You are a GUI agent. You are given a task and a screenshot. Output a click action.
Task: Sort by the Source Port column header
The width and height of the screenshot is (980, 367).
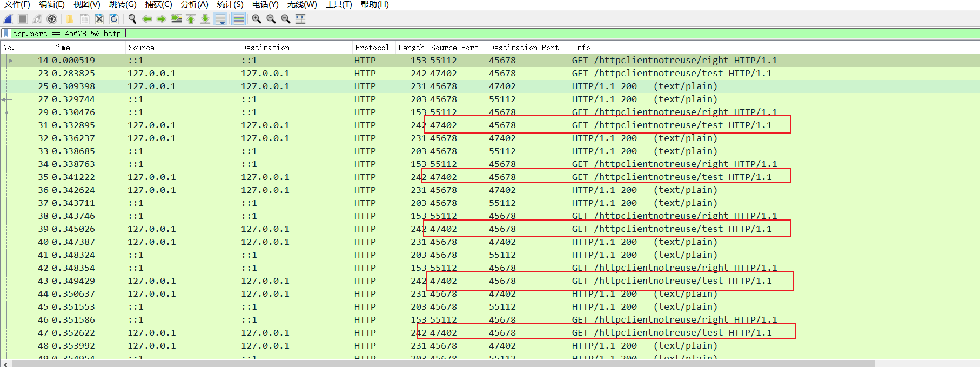454,48
